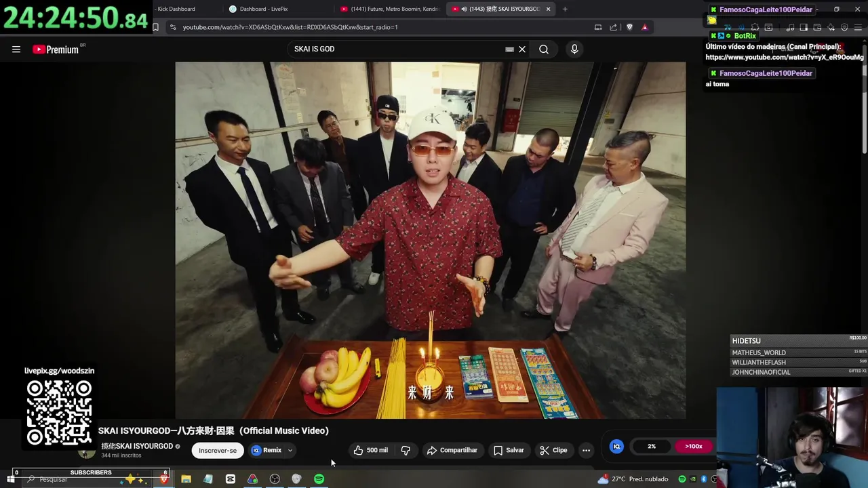868x488 pixels.
Task: Open the colorful prism app from taskbar
Action: pyautogui.click(x=252, y=479)
